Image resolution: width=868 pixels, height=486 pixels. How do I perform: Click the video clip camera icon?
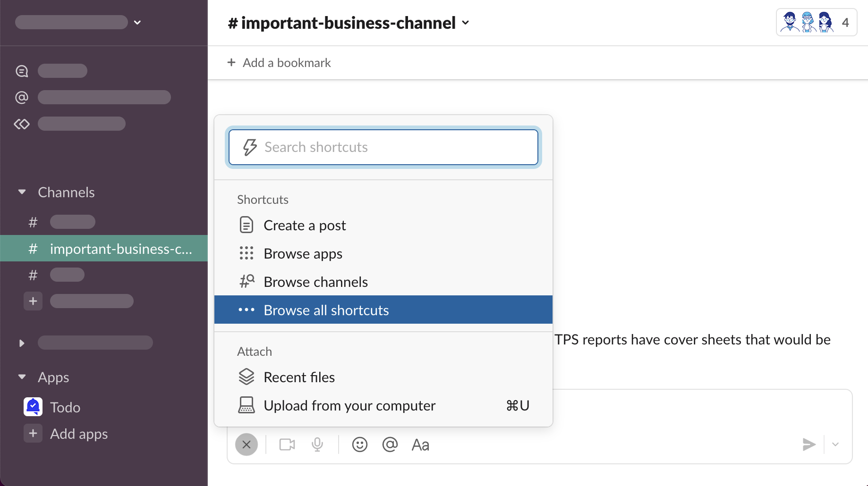pyautogui.click(x=287, y=444)
